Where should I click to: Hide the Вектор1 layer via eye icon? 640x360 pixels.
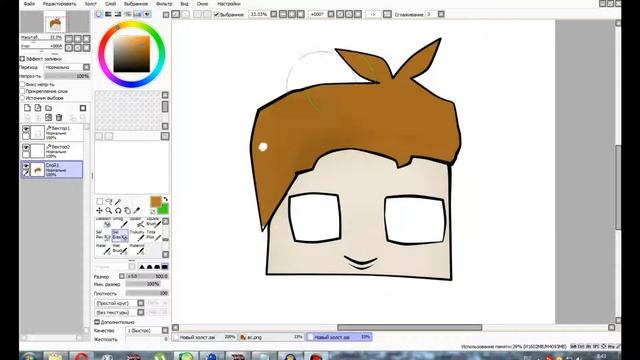click(26, 129)
